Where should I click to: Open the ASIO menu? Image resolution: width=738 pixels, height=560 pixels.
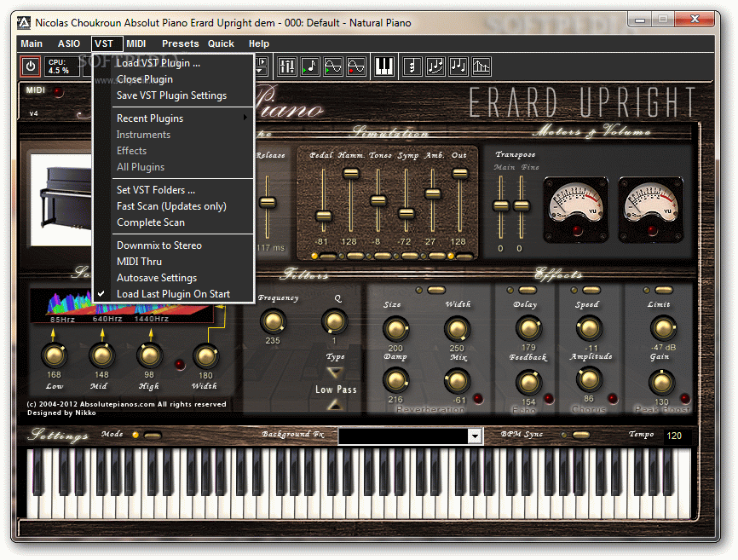pos(69,43)
